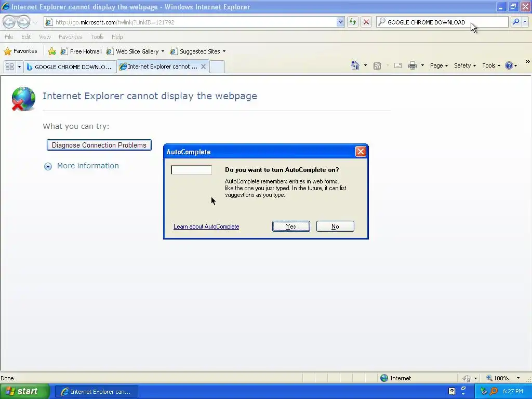The image size is (532, 399).
Task: Open the Web Slice Gallery dropdown
Action: 135,51
